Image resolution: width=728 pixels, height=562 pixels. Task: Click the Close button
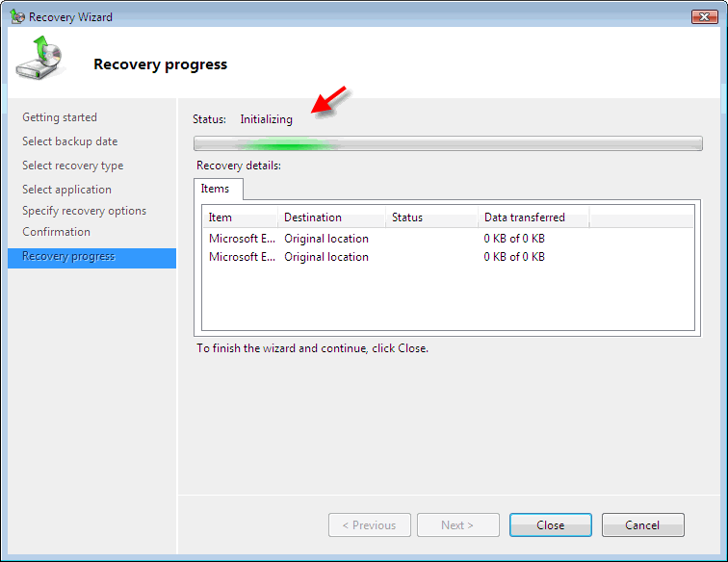point(550,524)
